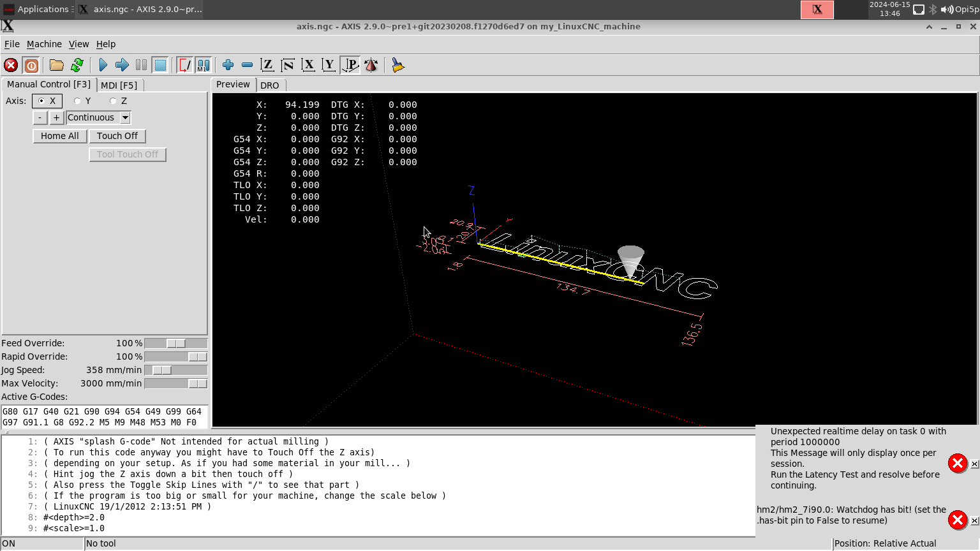Click the axis.ngc window button in taskbar
This screenshot has height=551, width=980.
[x=140, y=9]
